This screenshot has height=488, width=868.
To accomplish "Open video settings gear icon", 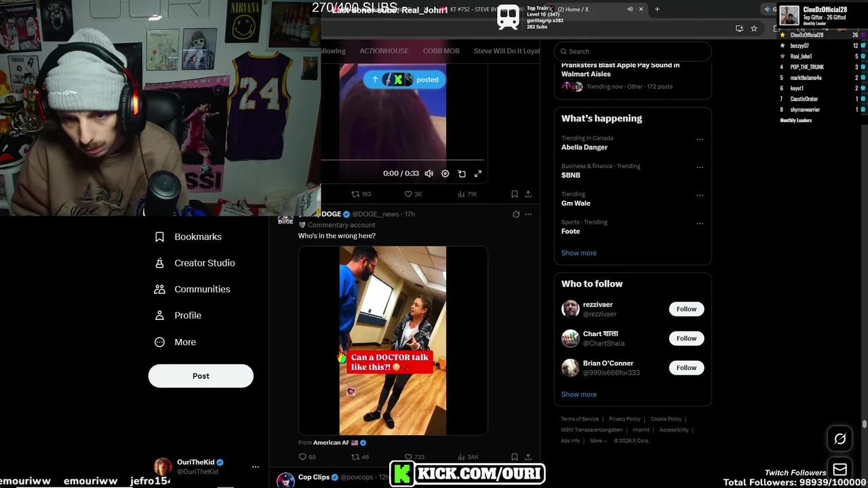I will [x=445, y=174].
